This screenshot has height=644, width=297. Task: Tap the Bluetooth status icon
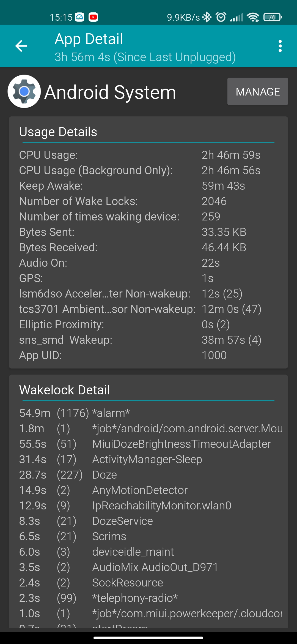click(x=207, y=17)
